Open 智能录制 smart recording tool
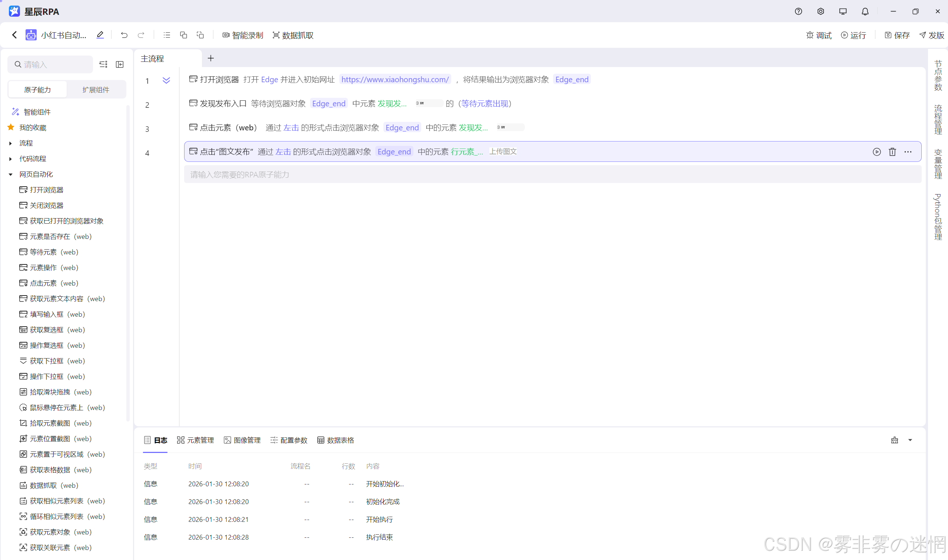 pos(243,35)
